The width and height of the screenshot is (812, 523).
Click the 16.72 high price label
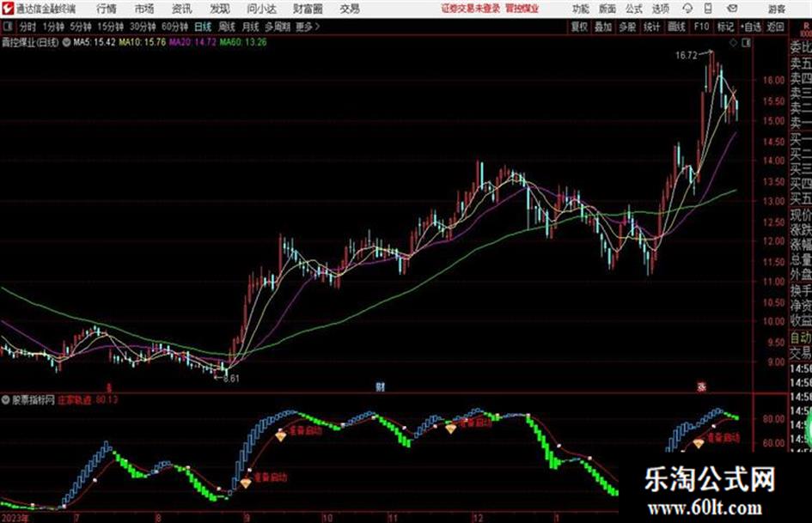[x=687, y=56]
